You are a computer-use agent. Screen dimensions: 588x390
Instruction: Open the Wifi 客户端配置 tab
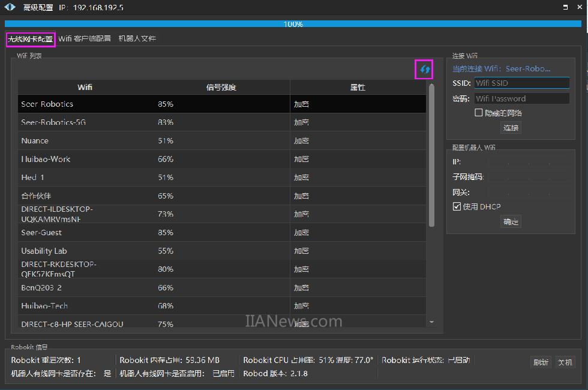[x=85, y=38]
